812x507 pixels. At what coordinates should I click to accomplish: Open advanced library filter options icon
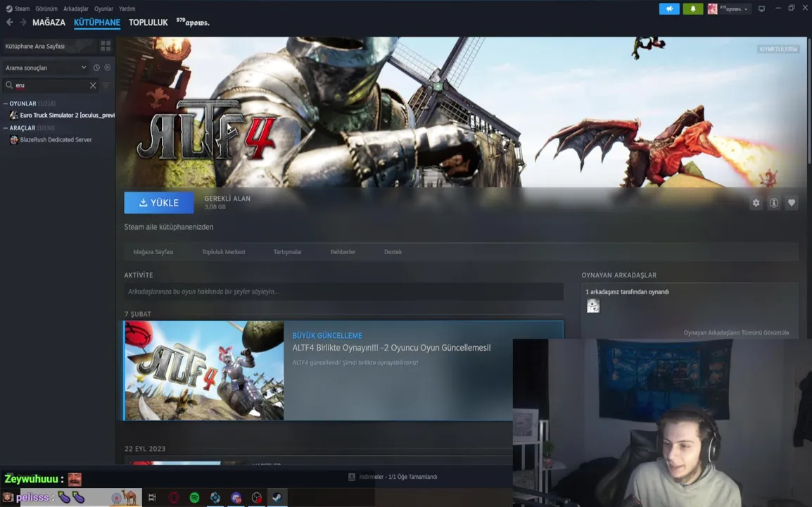pyautogui.click(x=106, y=85)
